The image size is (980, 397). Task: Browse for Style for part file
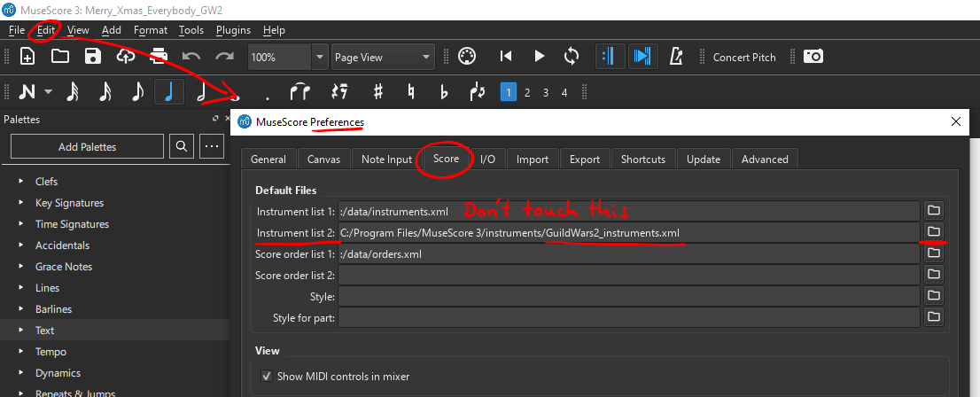coord(934,316)
